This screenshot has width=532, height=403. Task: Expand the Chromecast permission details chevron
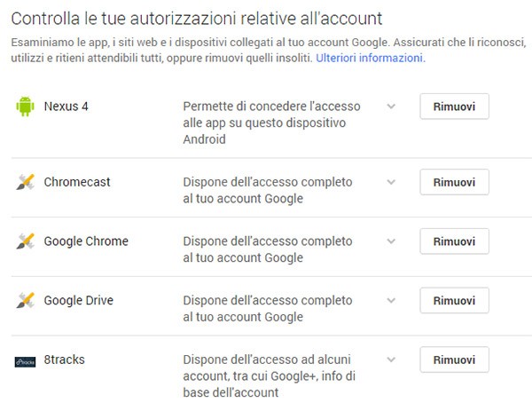coord(391,182)
